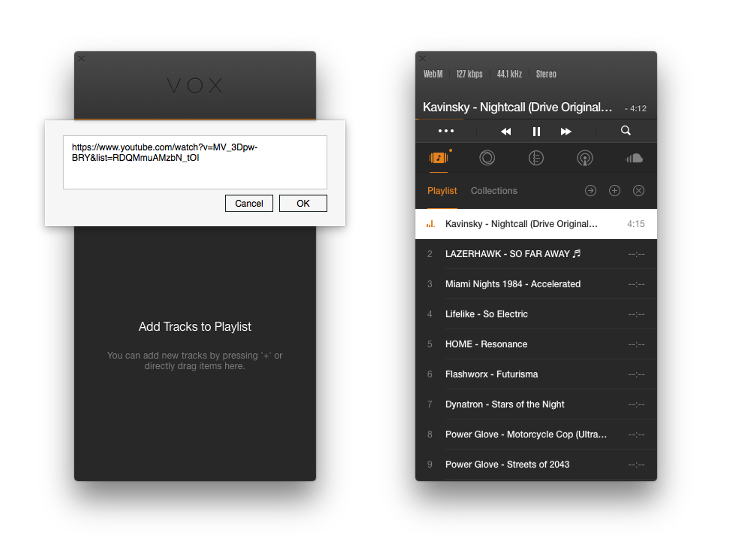
Task: Open the three-dots more options menu
Action: (x=446, y=131)
